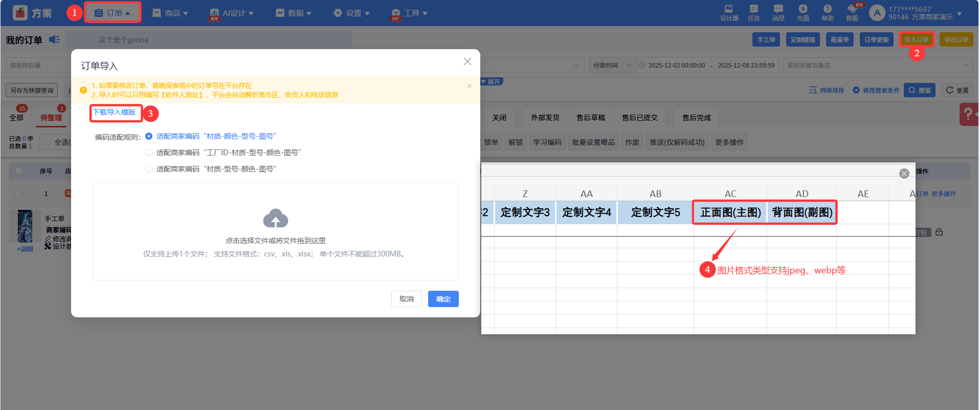Viewport: 980px width, 410px height.
Task: Close the spreadsheet preview image popup
Action: click(904, 174)
